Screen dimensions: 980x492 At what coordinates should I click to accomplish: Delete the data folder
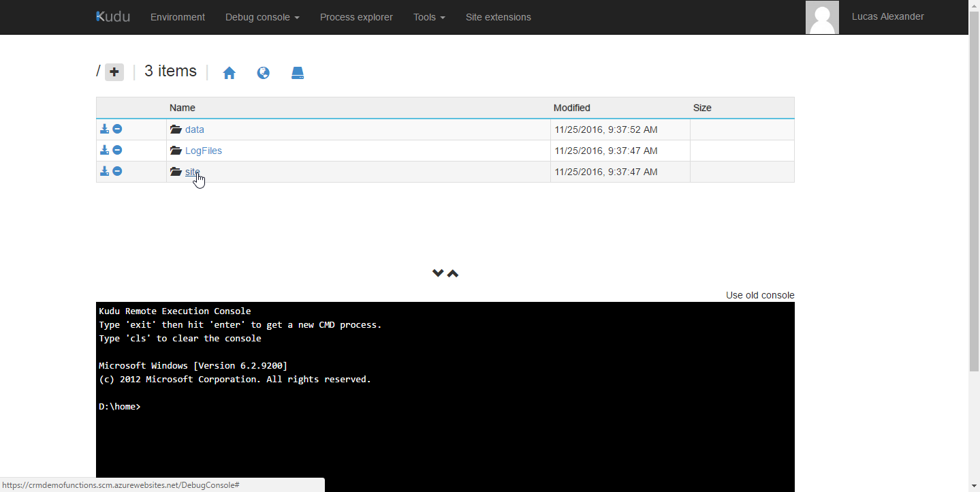coord(117,129)
